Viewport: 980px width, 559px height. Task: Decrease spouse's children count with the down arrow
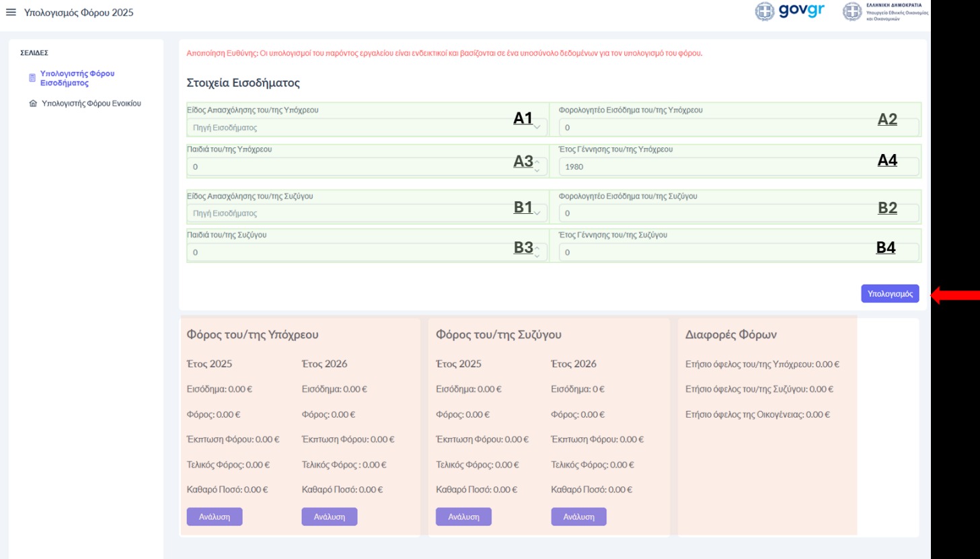point(537,256)
